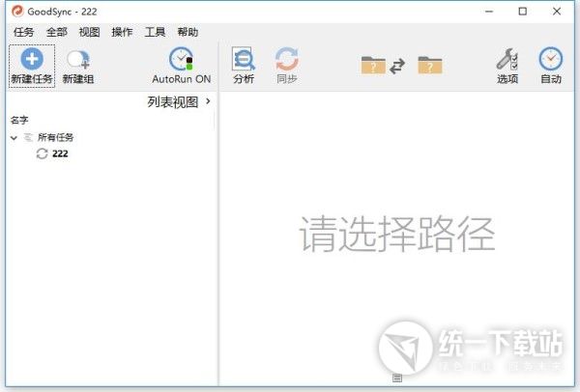
Task: Toggle AutoRun ON clock icon
Action: (x=181, y=59)
